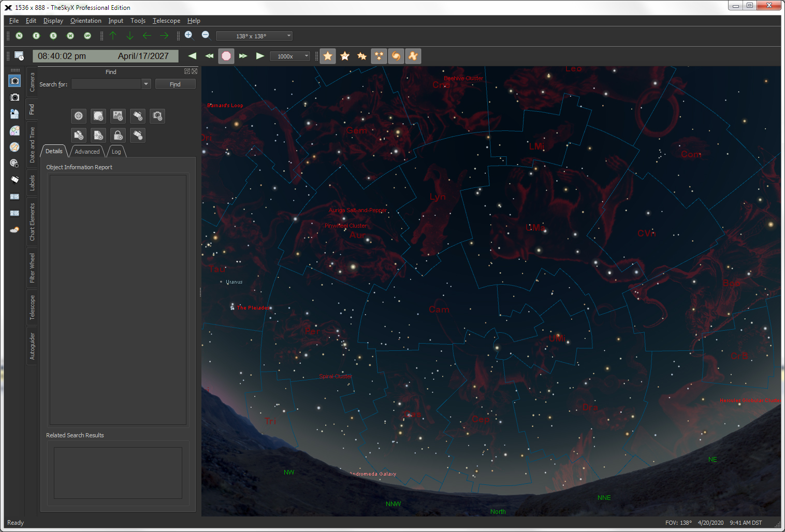Toggle the single star display button
Screen dimensions: 785x532
[x=328, y=56]
